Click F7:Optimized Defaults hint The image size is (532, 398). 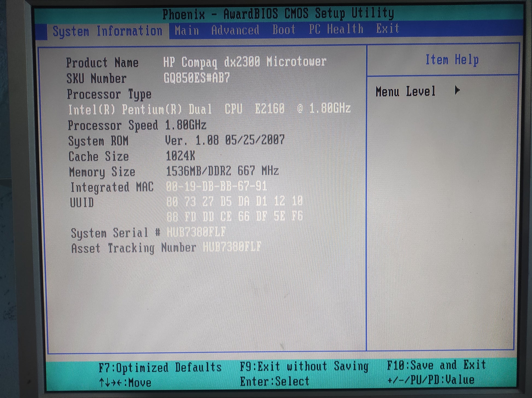[x=160, y=367]
